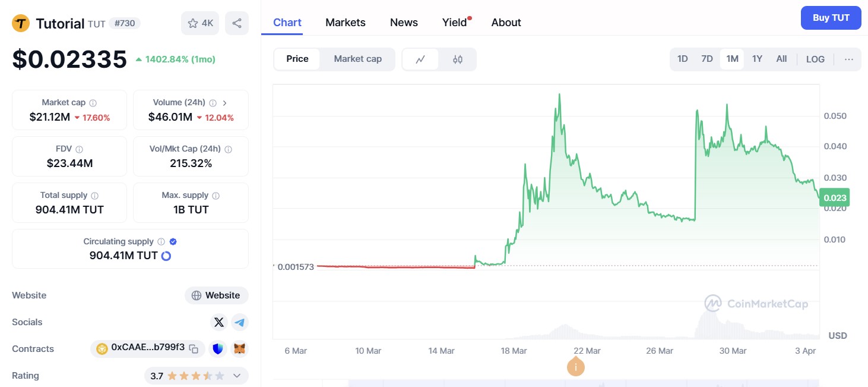Add Tutorial to watchlist star
This screenshot has width=868, height=387.
point(200,23)
